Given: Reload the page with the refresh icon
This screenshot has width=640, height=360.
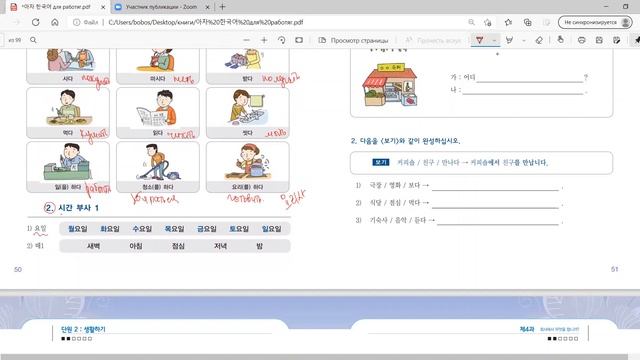Looking at the screenshot, I should tap(36, 22).
